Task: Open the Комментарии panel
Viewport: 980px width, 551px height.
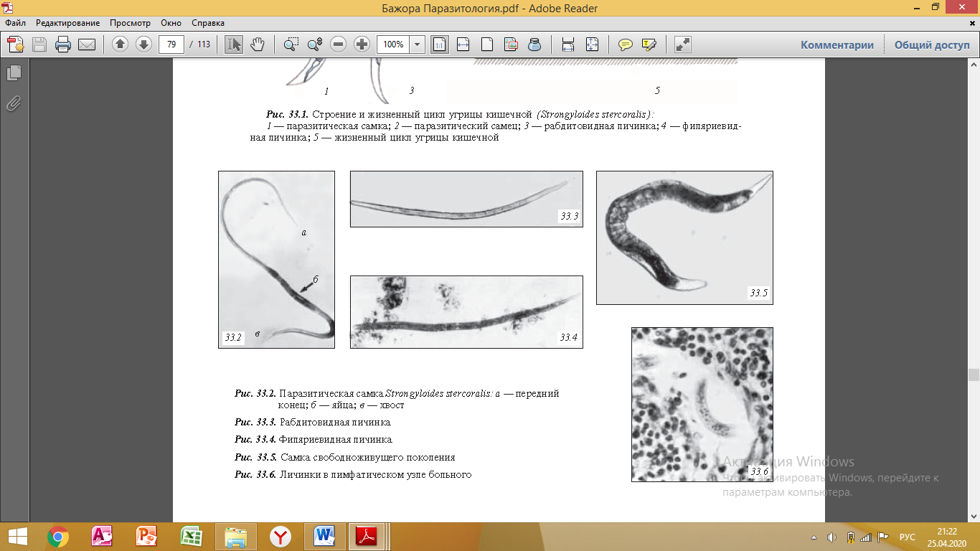Action: pyautogui.click(x=837, y=44)
